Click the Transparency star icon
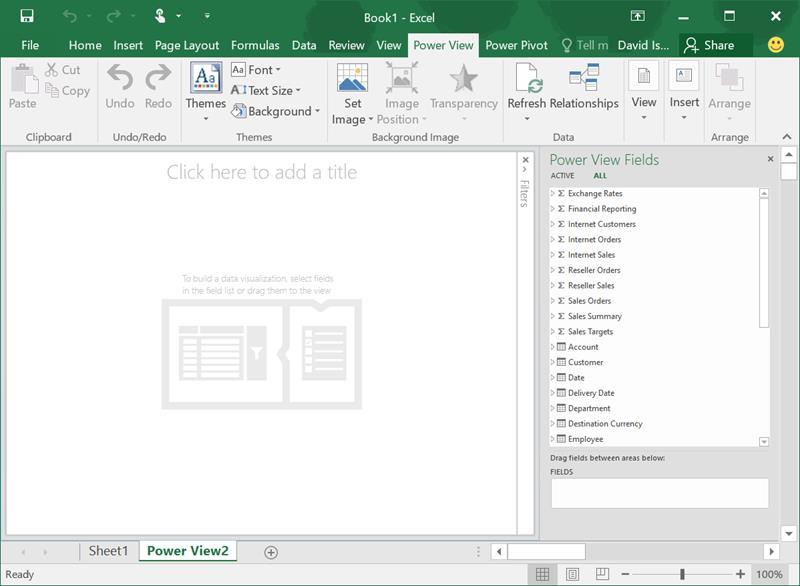Screen dimensions: 800x586 464,79
